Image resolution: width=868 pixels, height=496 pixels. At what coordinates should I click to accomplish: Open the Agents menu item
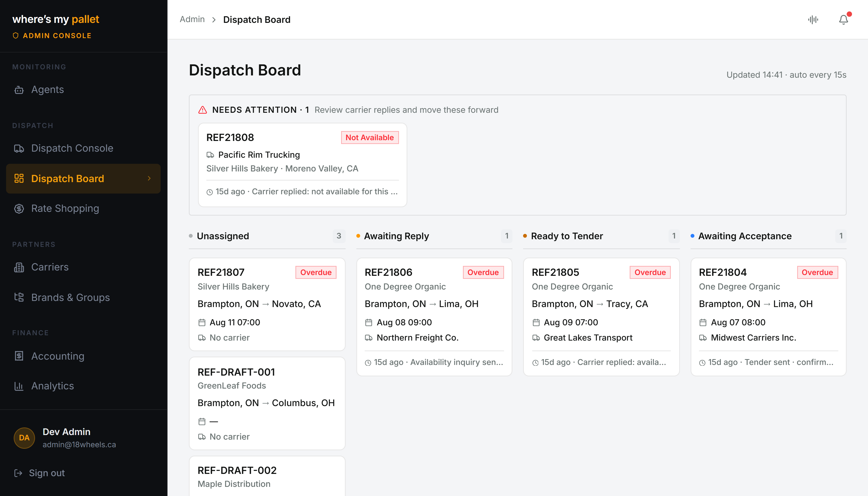84,90
